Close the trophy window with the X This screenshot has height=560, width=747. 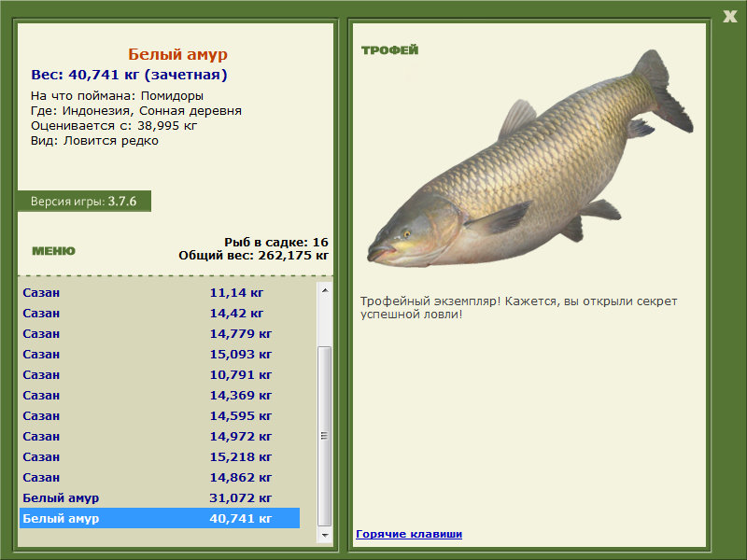(x=729, y=17)
